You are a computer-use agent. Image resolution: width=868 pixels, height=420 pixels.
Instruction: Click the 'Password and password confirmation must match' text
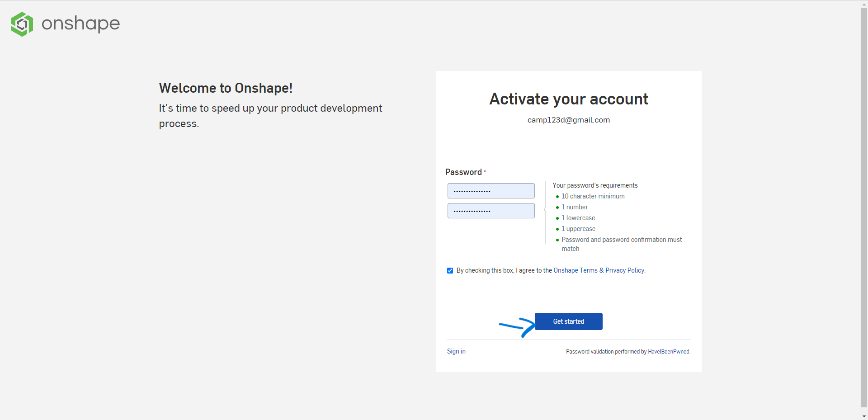pyautogui.click(x=622, y=244)
